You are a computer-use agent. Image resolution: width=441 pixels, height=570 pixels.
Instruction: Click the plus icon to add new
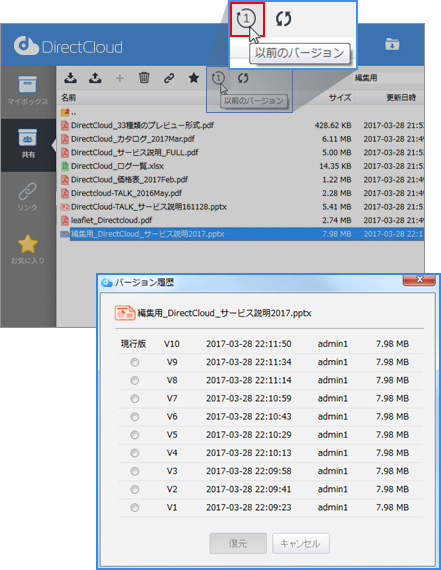pos(120,78)
